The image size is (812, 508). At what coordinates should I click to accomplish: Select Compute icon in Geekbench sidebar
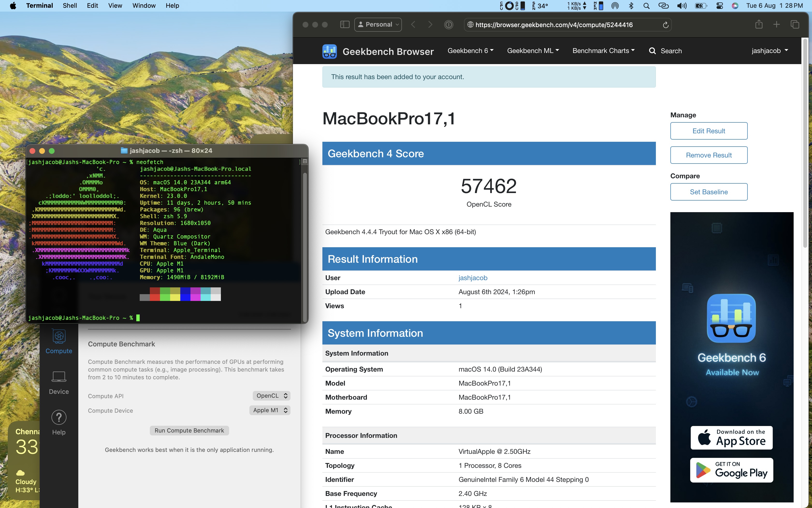pyautogui.click(x=59, y=337)
